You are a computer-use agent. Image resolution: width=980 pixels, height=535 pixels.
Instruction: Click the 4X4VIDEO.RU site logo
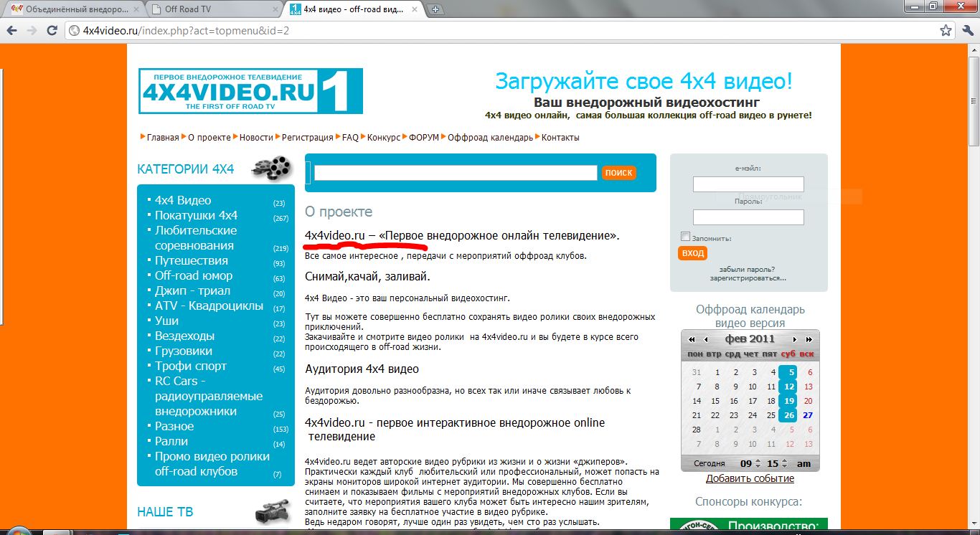[250, 91]
